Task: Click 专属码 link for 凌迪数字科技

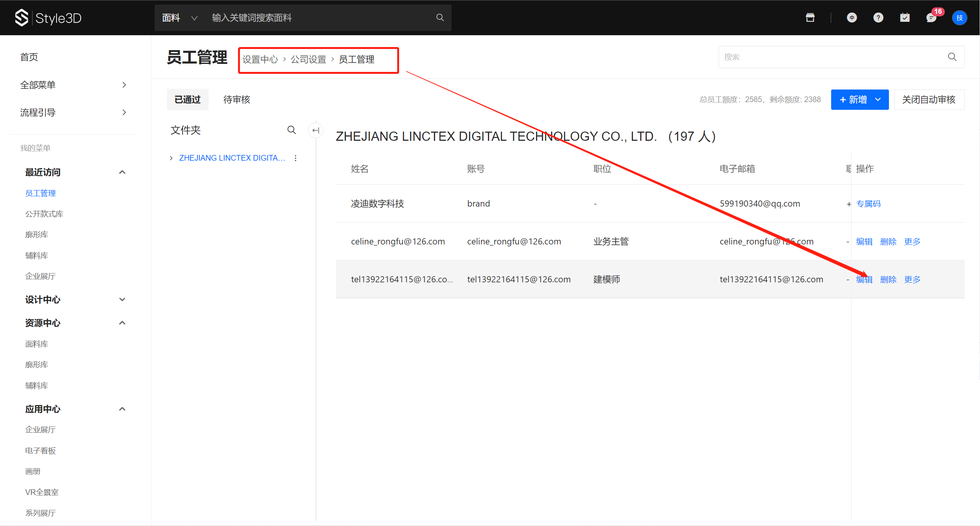Action: click(868, 204)
